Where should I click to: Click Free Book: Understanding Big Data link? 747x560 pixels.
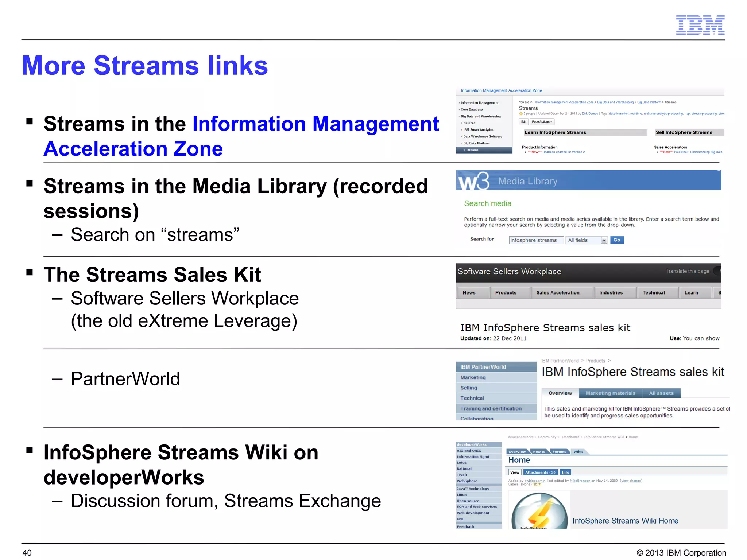pos(698,152)
